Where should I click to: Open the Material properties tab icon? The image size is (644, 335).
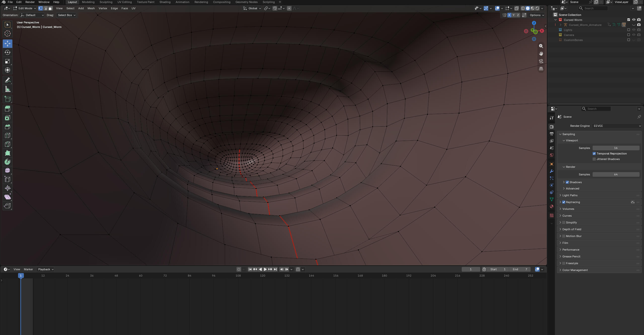(x=552, y=206)
